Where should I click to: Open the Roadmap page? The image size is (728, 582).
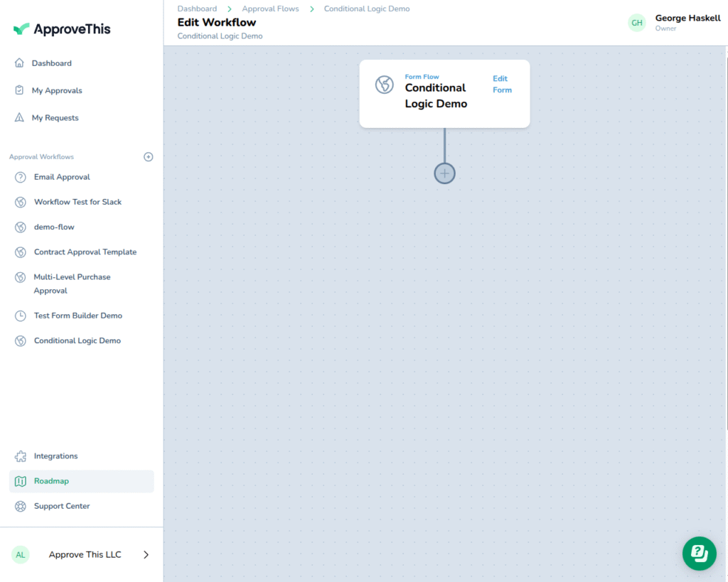click(x=81, y=481)
